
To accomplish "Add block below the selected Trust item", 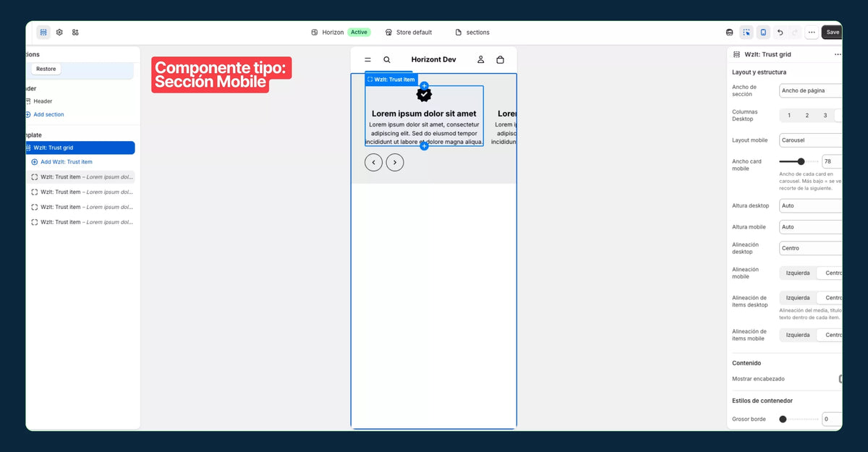I will click(425, 146).
